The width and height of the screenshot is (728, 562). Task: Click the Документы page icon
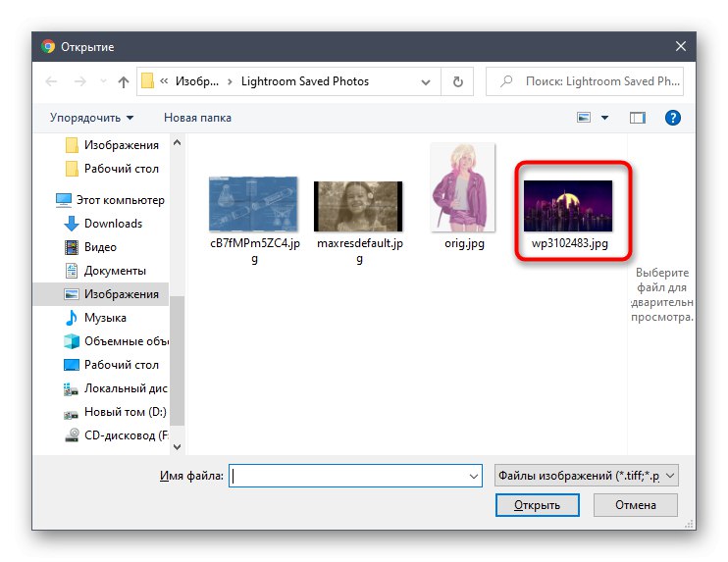pos(72,271)
